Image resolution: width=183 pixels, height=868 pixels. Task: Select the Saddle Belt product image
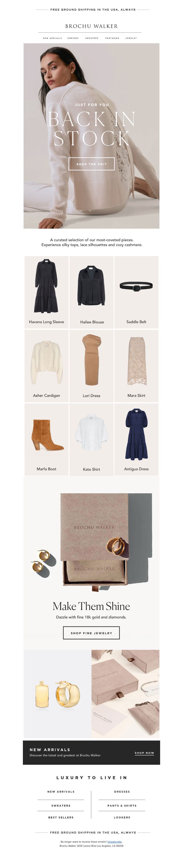click(x=136, y=287)
